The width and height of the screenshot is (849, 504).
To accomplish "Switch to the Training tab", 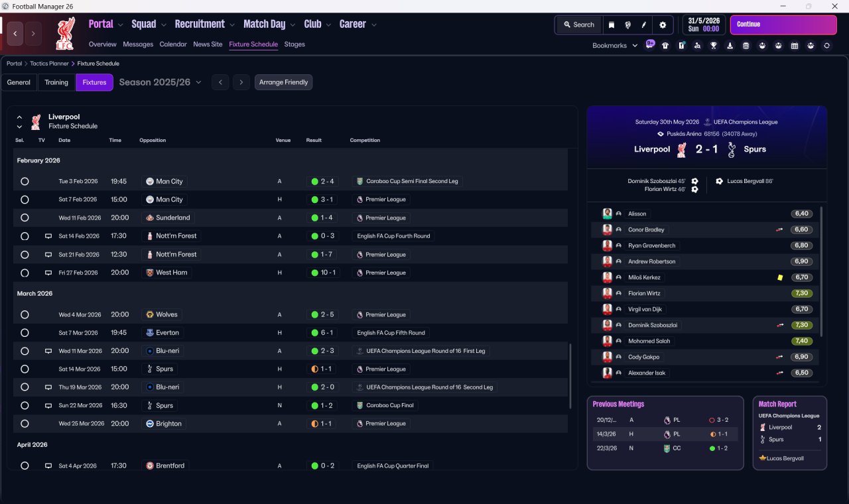I will click(56, 82).
